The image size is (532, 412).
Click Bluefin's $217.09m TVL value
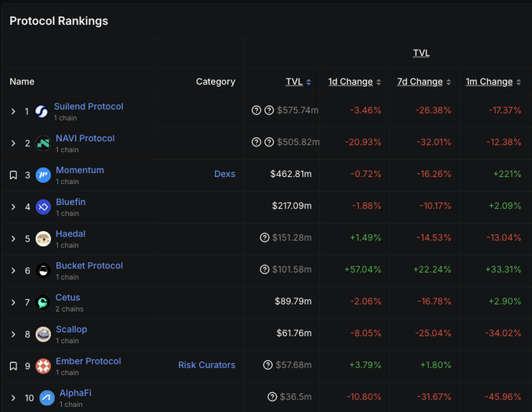point(292,206)
